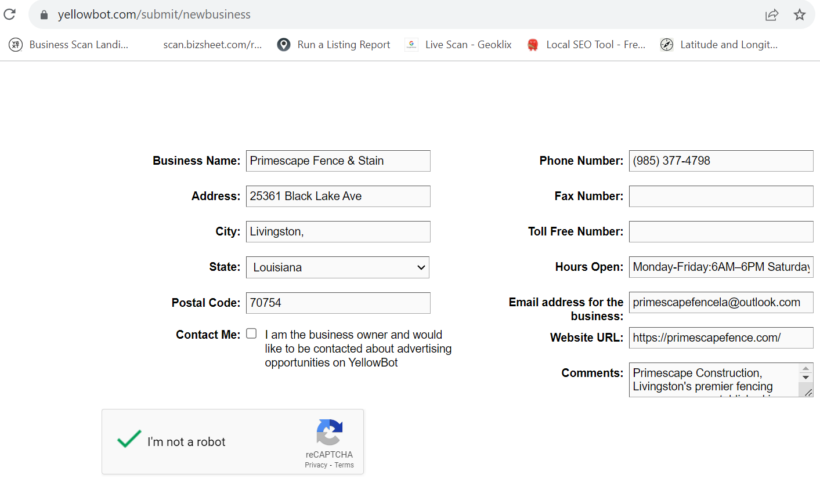
Task: Click the reCAPTCHA Terms link
Action: [344, 465]
